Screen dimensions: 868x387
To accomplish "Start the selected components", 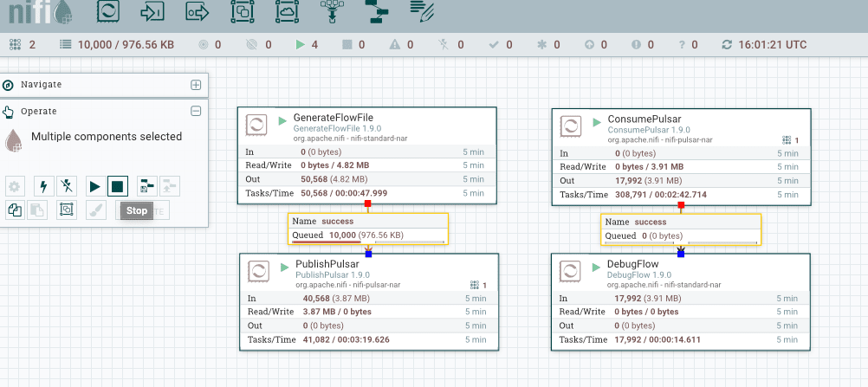I will (96, 187).
